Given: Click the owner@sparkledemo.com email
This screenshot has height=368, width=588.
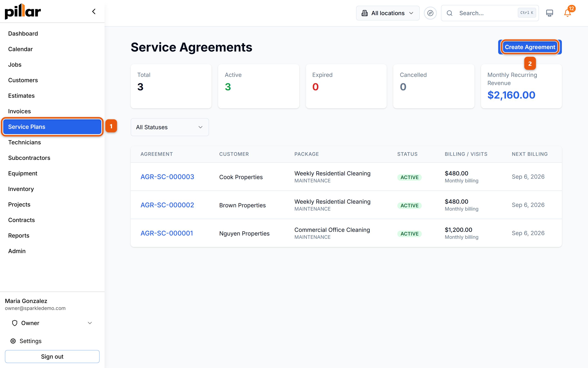Looking at the screenshot, I should click(35, 308).
